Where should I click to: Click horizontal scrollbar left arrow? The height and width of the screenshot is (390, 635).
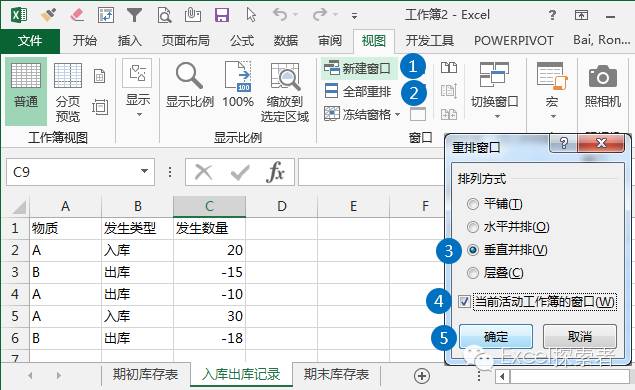(x=502, y=377)
